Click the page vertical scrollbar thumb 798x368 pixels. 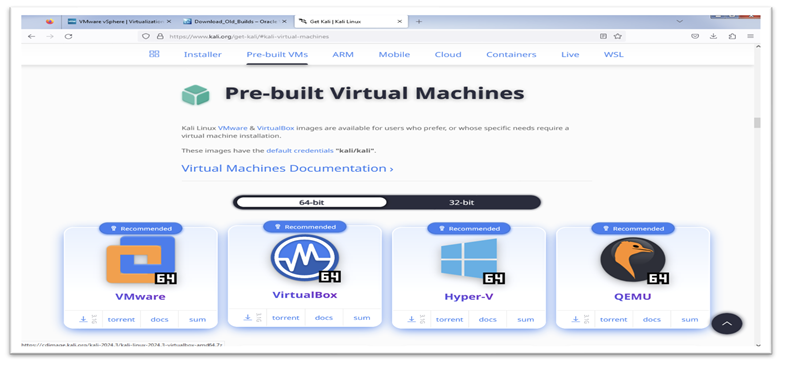[757, 123]
